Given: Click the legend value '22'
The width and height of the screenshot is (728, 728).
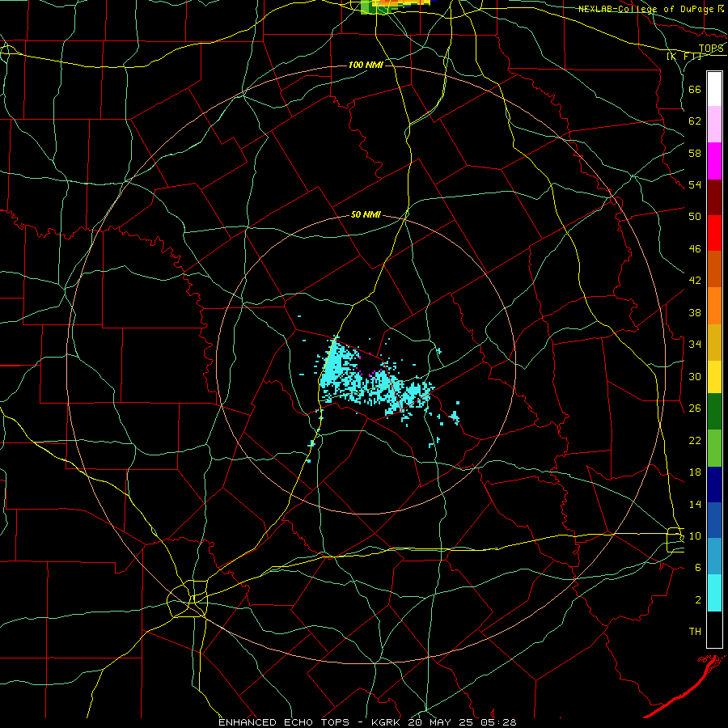Looking at the screenshot, I should [695, 440].
